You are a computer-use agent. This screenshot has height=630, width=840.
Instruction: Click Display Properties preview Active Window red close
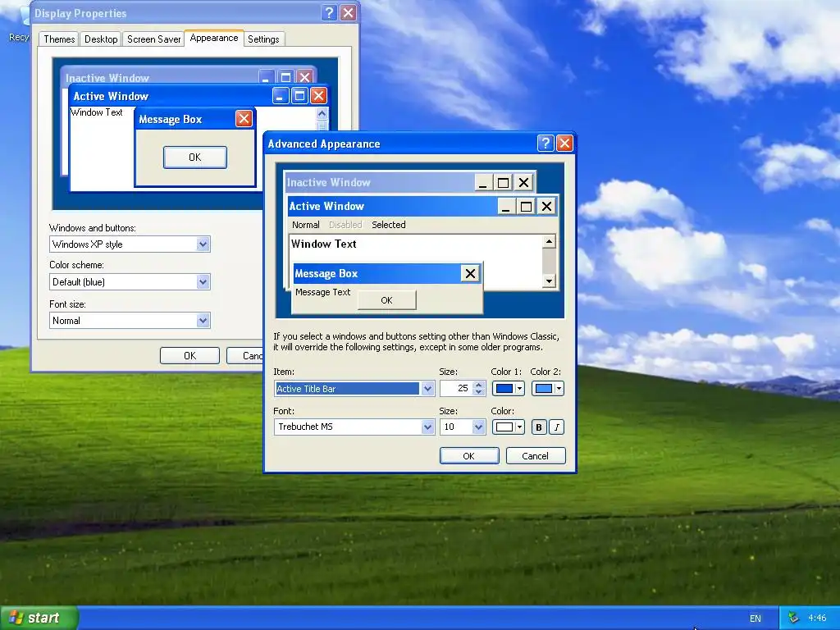point(319,96)
